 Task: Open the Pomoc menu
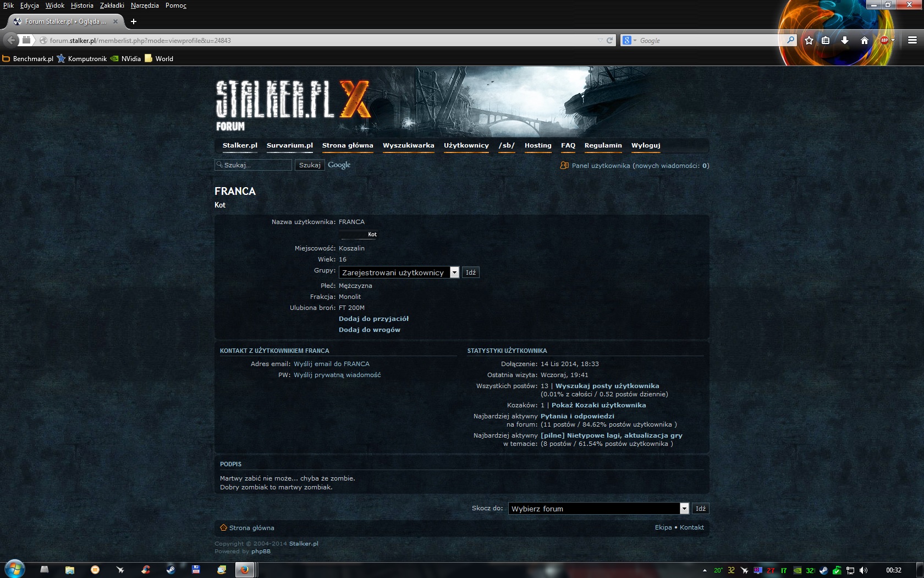[176, 6]
